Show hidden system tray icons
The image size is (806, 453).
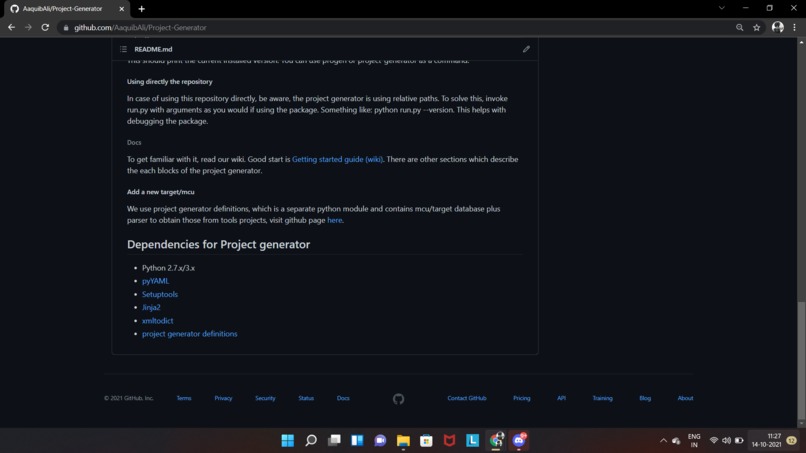pyautogui.click(x=663, y=441)
